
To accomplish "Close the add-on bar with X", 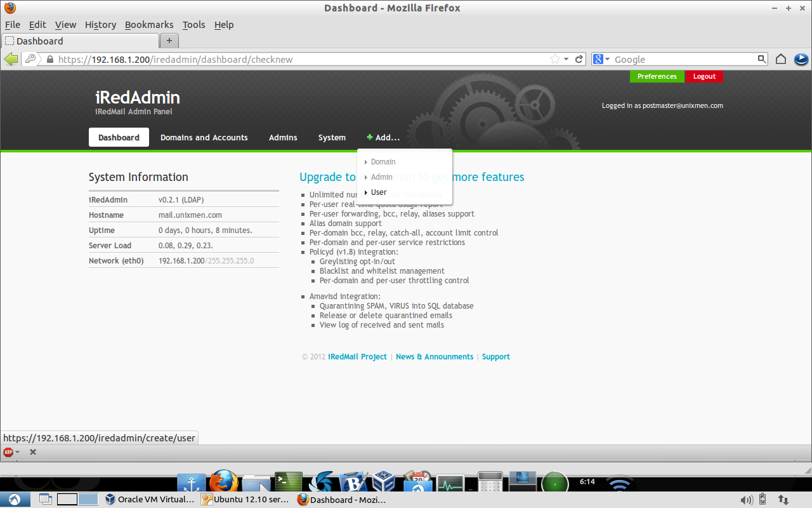I will [x=33, y=452].
